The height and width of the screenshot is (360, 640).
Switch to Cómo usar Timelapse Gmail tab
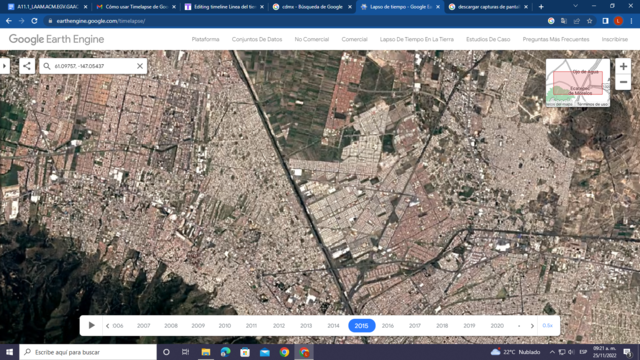136,7
